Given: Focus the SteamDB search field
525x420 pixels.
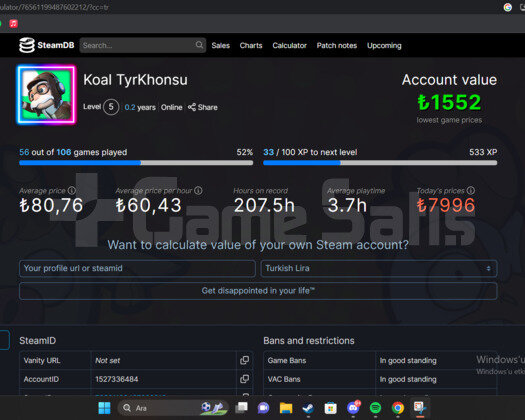Looking at the screenshot, I should click(x=143, y=45).
